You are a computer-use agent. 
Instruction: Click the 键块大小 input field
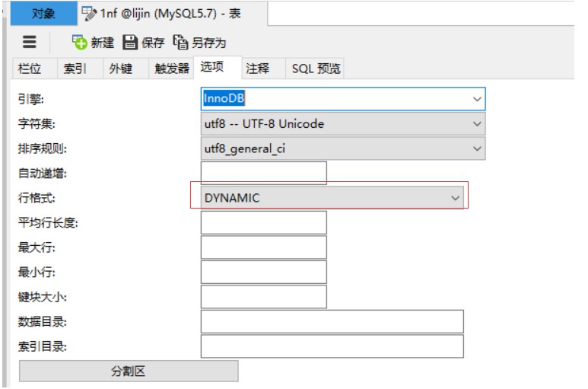[x=264, y=297]
